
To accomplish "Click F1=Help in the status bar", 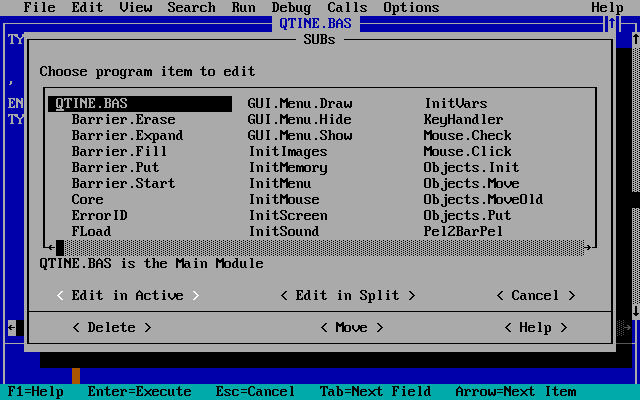I will [36, 391].
